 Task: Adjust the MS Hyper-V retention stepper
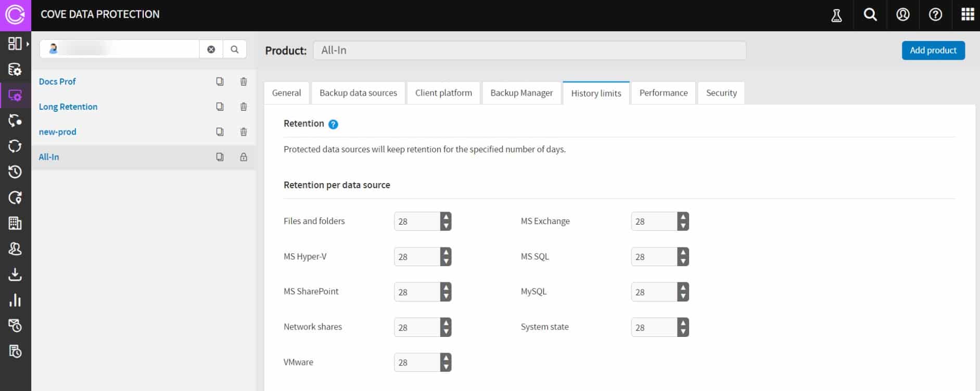[446, 257]
